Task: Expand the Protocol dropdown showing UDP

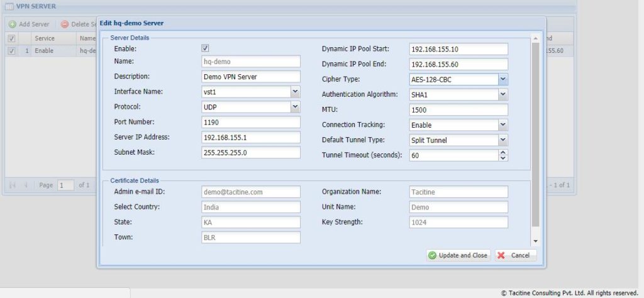Action: click(x=296, y=107)
